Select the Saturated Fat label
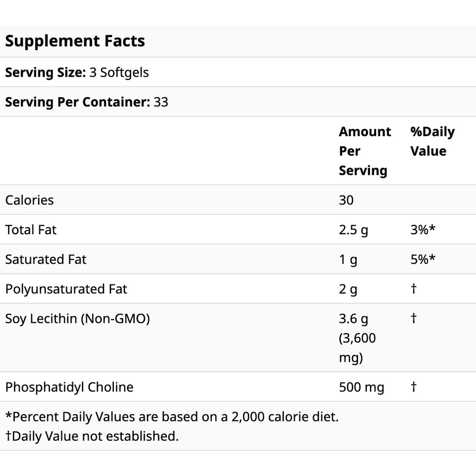The image size is (476, 476). tap(46, 259)
